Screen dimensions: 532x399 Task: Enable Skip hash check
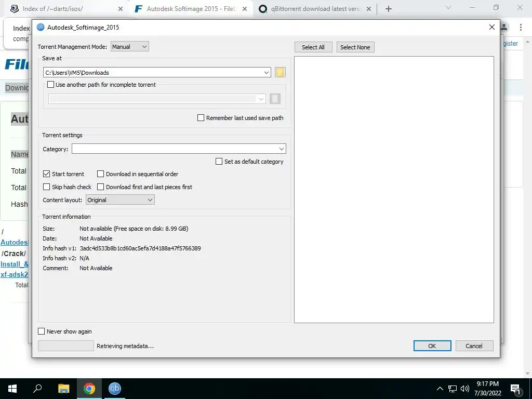coord(46,187)
